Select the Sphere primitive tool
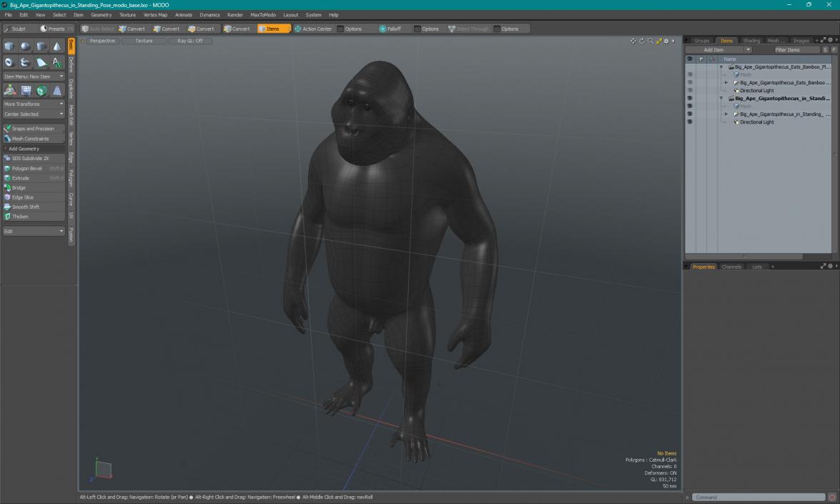840x504 pixels. point(24,46)
